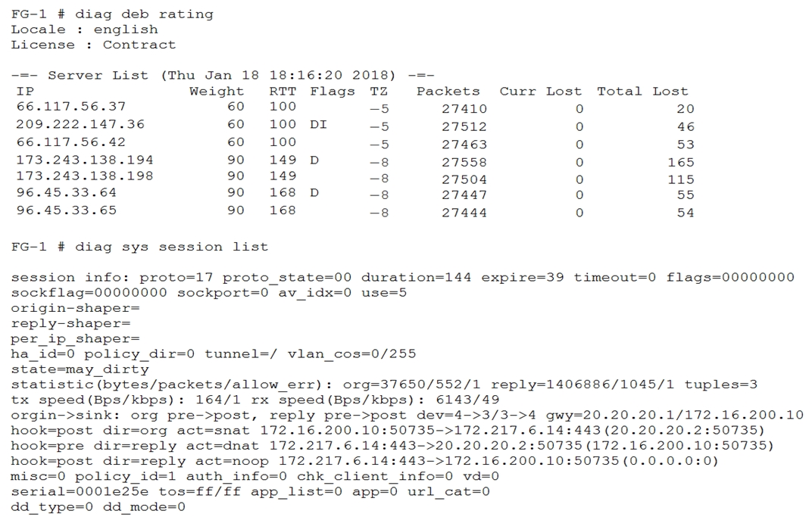This screenshot has height=517, width=812.
Task: Click server IP 66.117.56.37
Action: [x=71, y=107]
